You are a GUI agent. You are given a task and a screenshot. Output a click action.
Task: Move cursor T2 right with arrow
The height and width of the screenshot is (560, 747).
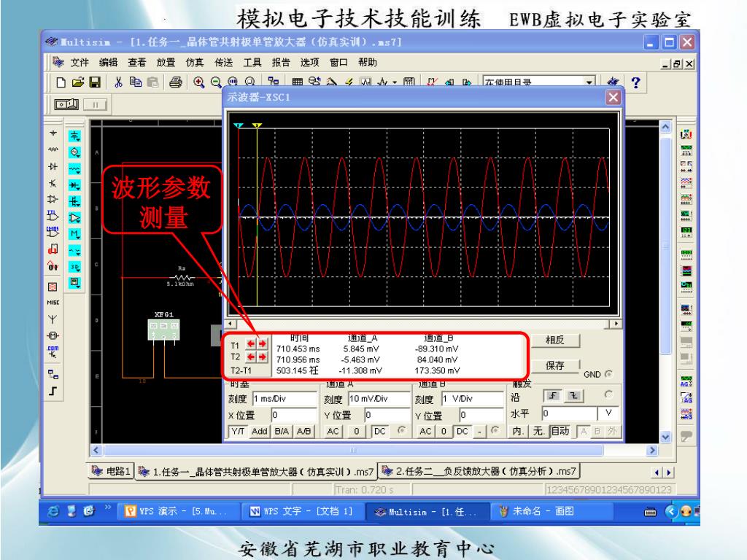(x=262, y=357)
